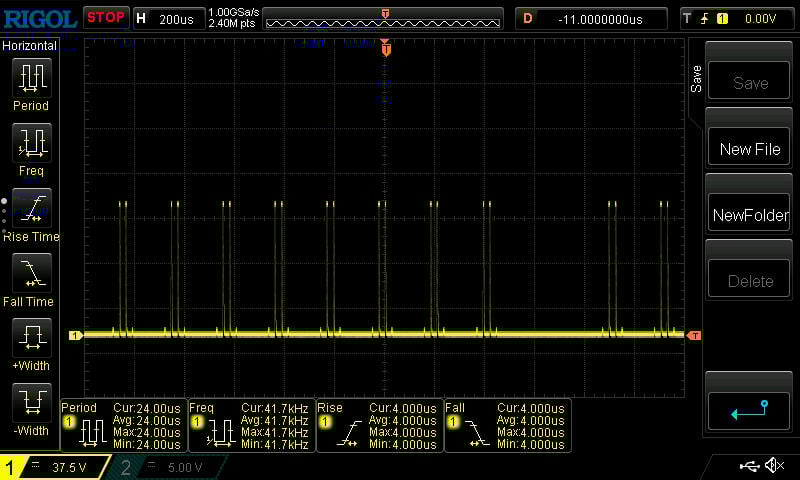Click the Fall Min:4.000us value
This screenshot has height=480, width=800.
[531, 444]
